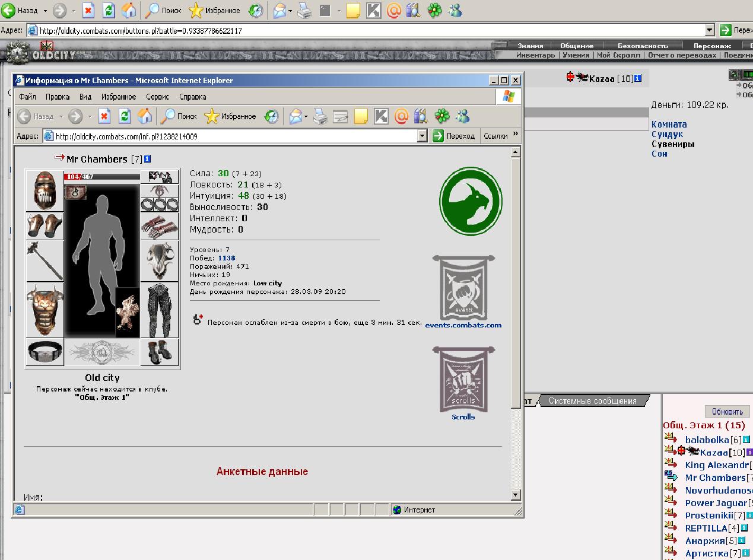The width and height of the screenshot is (753, 560).
Task: Click the eagle pet picture
Action: click(127, 313)
